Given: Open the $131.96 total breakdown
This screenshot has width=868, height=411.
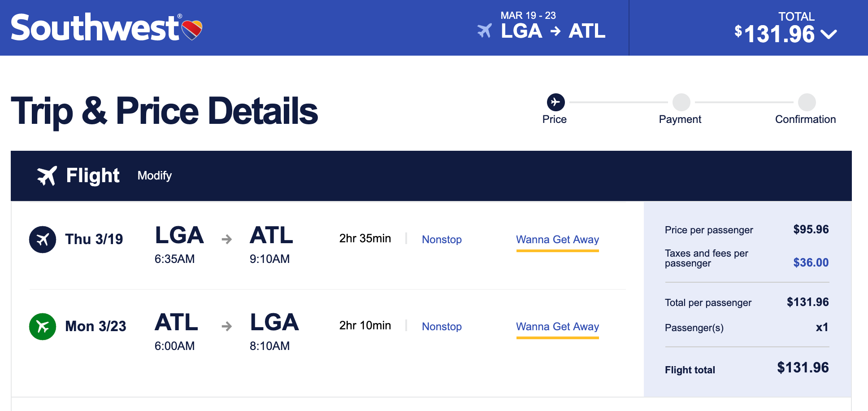Looking at the screenshot, I should pos(780,34).
